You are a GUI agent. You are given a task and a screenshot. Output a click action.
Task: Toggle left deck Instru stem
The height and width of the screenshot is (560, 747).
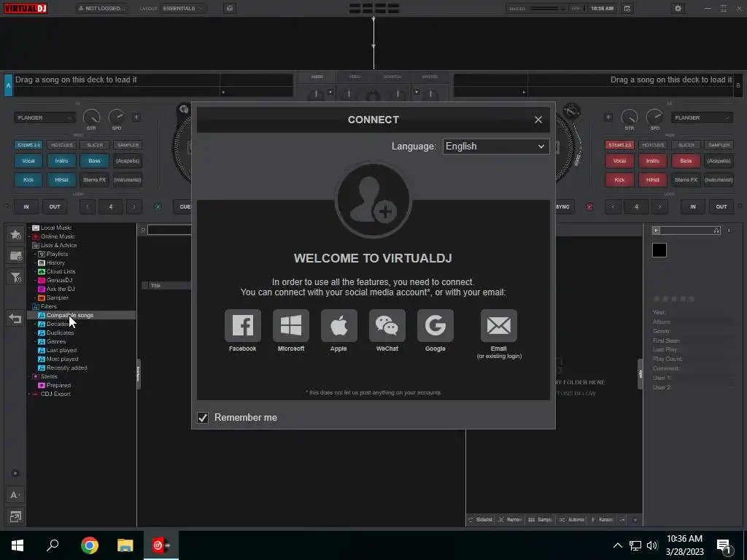tap(61, 161)
